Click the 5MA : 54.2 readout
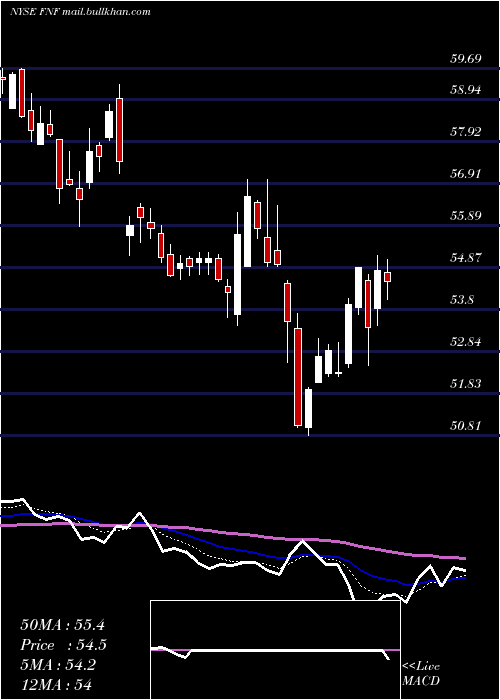Image resolution: width=500 pixels, height=700 pixels. 58,664
